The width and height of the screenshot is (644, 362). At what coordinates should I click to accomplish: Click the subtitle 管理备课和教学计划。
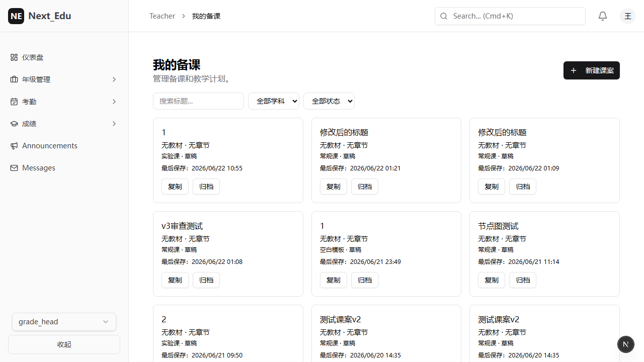pyautogui.click(x=192, y=79)
